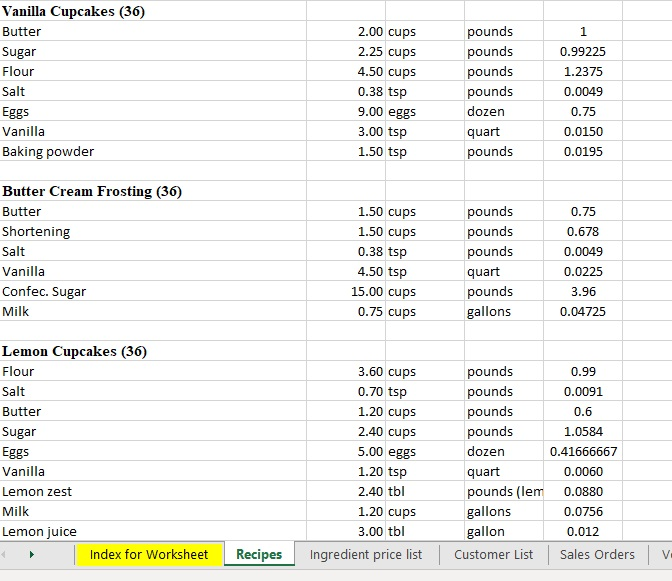Viewport: 672px width, 581px height.
Task: Select the Shortening ingredient cell
Action: 153,231
